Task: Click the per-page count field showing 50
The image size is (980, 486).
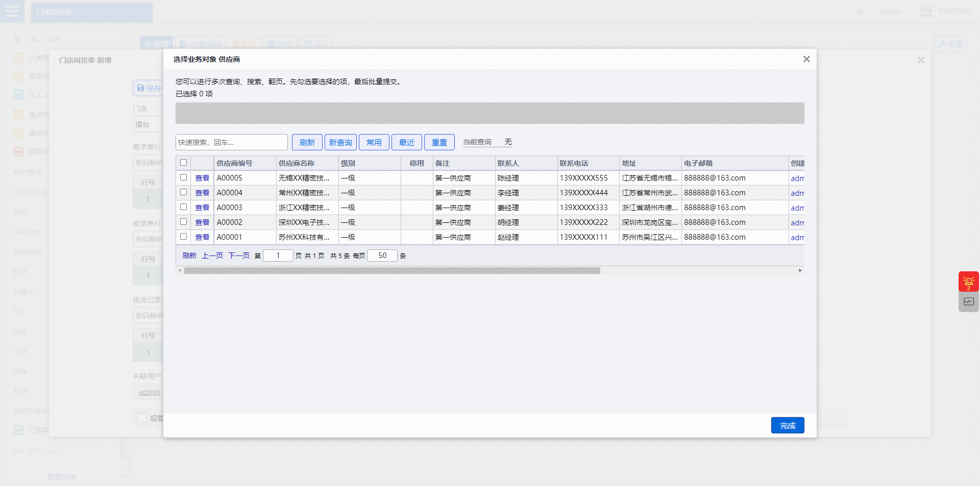Action: point(382,255)
